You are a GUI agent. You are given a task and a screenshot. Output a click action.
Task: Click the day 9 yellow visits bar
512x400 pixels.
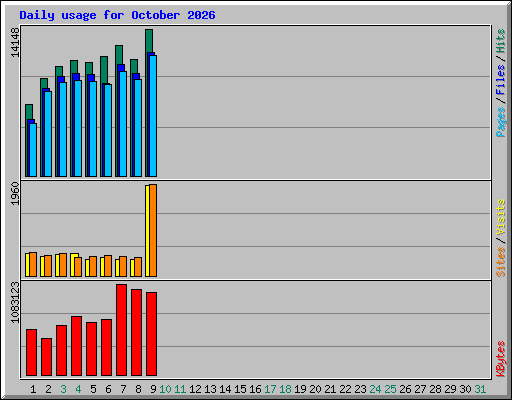pos(147,231)
